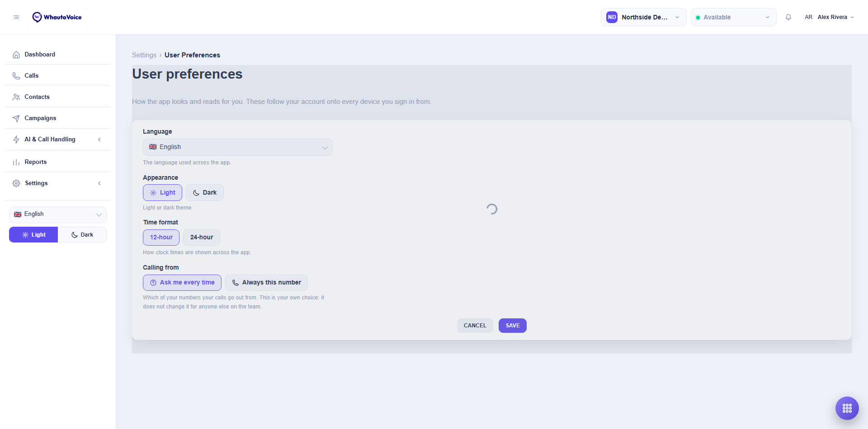Open Campaigns in sidebar

pyautogui.click(x=58, y=118)
